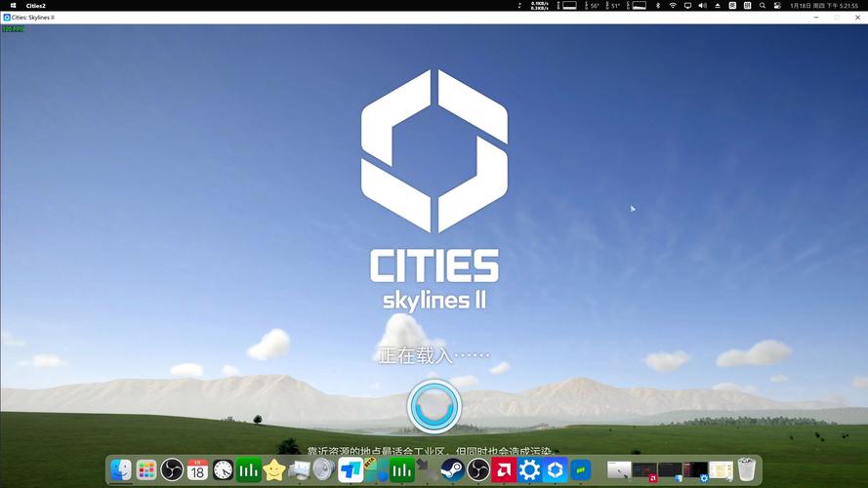Viewport: 868px width, 488px height.
Task: Open the dock app with BETA ribbon
Action: click(377, 470)
